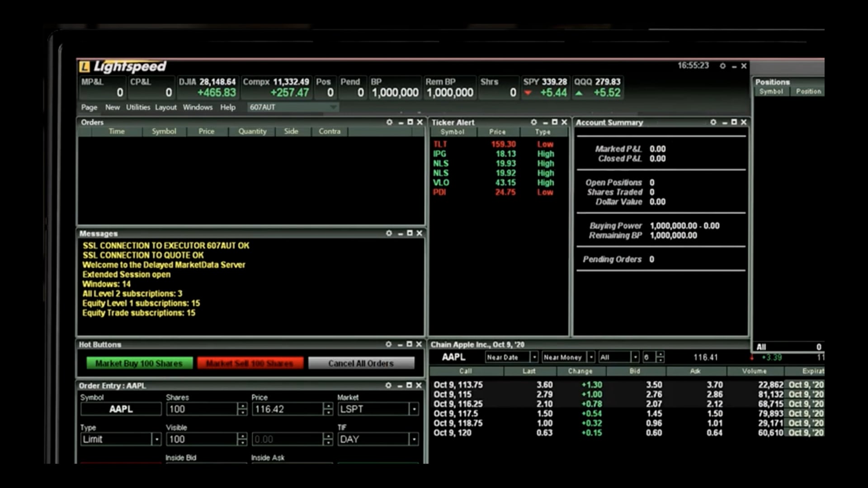Viewport: 868px width, 488px height.
Task: Open the Ticker Alert settings gear
Action: [x=534, y=122]
